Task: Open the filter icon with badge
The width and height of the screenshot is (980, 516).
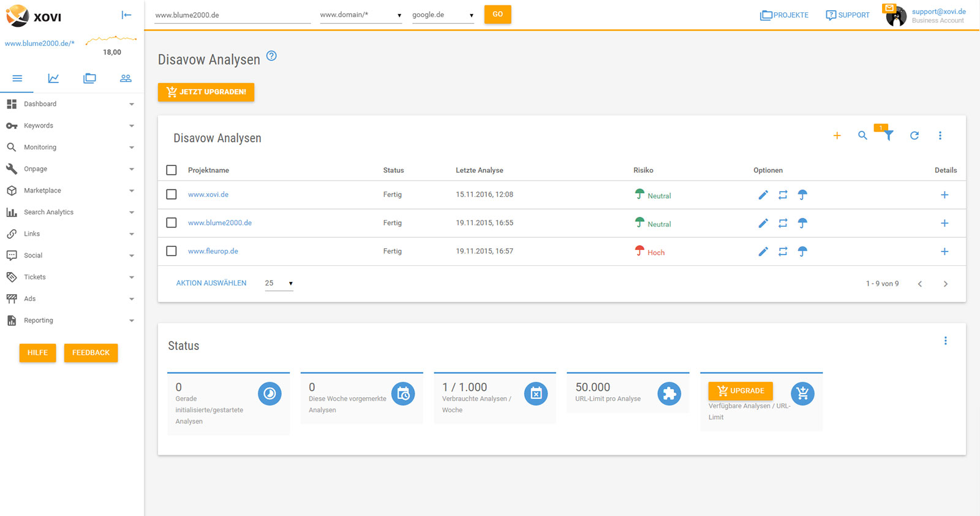Action: [888, 135]
